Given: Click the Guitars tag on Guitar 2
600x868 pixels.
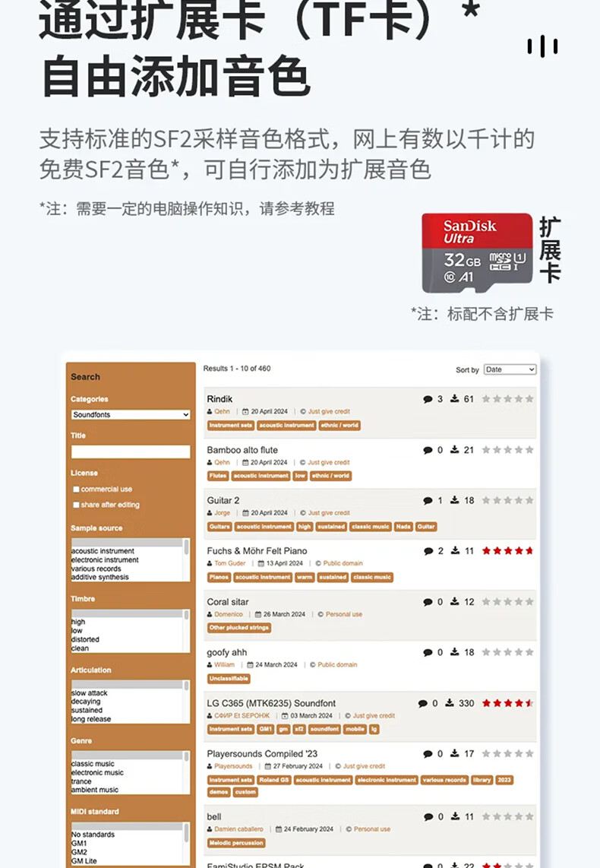Looking at the screenshot, I should coord(219,527).
